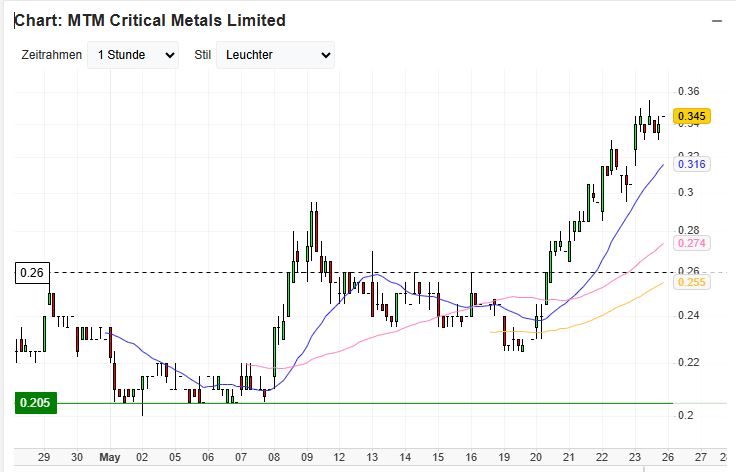Click the 0.22 price axis label
Screen dimensions: 736x472
[689, 362]
